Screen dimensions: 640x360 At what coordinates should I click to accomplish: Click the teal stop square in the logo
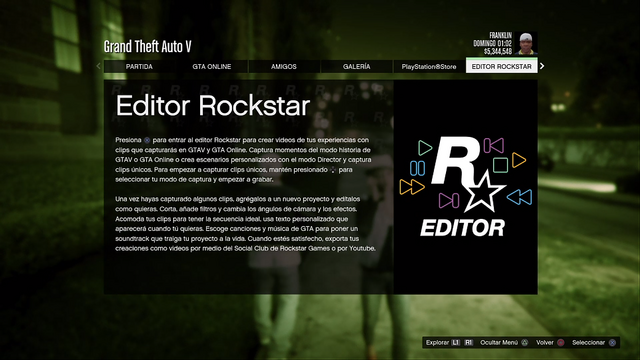pos(500,165)
